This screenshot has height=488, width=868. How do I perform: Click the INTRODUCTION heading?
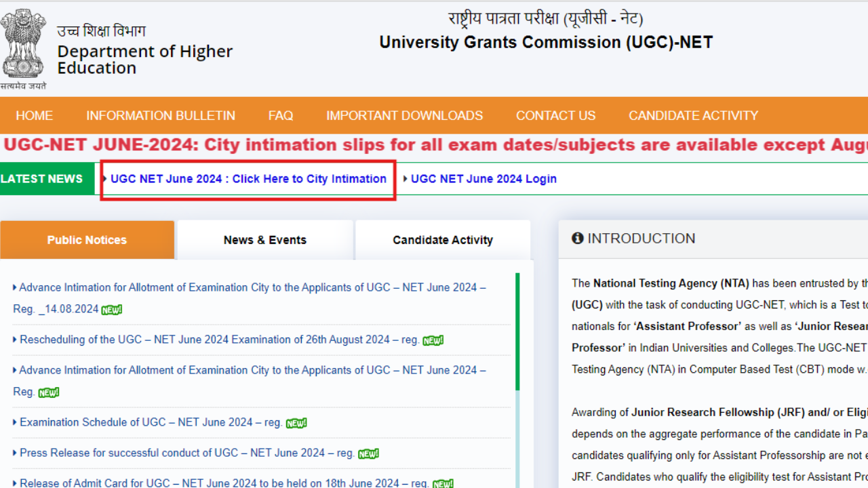(x=642, y=239)
